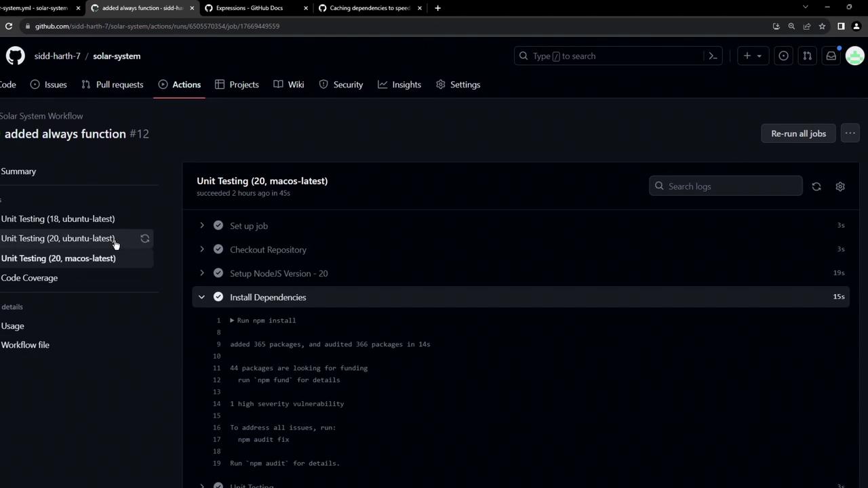The image size is (868, 488).
Task: Open the Create new plus dropdown
Action: coord(752,56)
